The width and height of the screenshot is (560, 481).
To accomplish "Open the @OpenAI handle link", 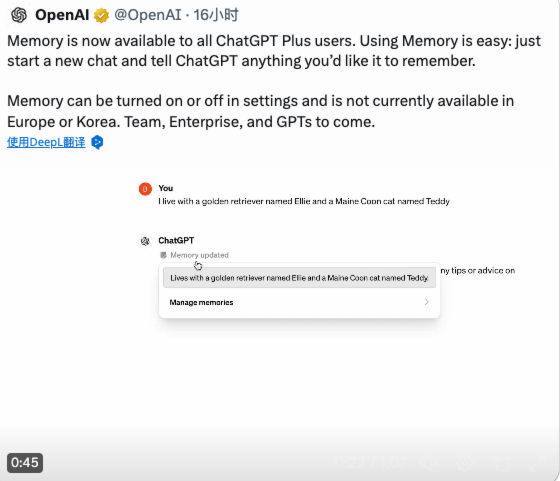I will click(148, 15).
